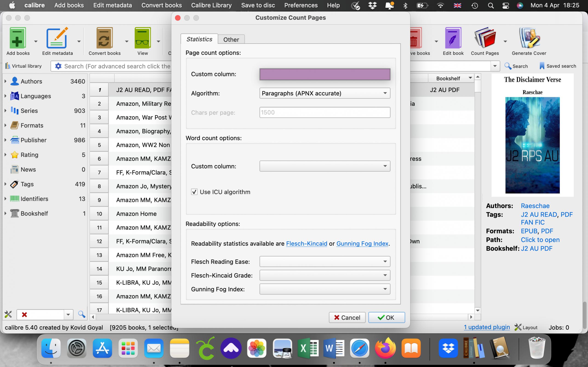This screenshot has width=588, height=367.
Task: Expand the Tags category
Action: click(x=5, y=184)
